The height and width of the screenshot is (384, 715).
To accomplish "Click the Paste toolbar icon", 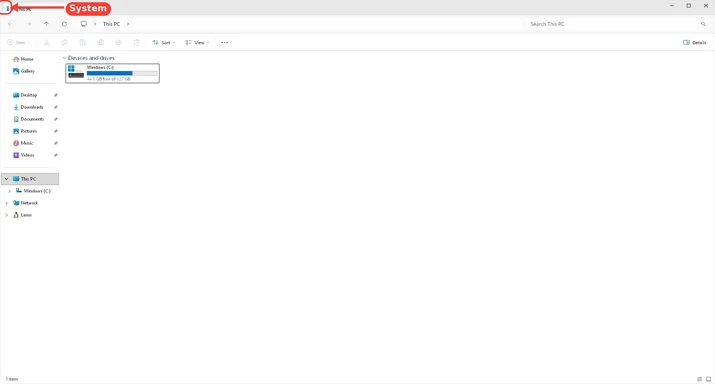I will 83,42.
